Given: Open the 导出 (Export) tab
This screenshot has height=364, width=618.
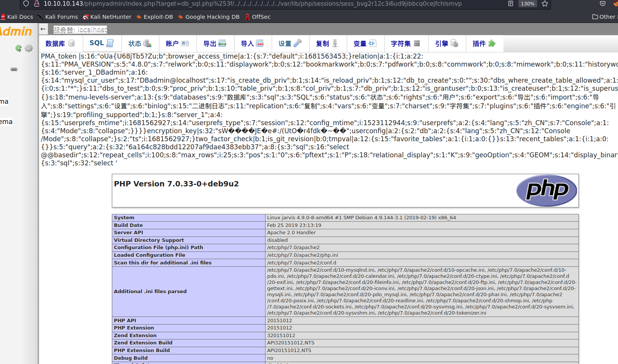Looking at the screenshot, I should click(215, 44).
